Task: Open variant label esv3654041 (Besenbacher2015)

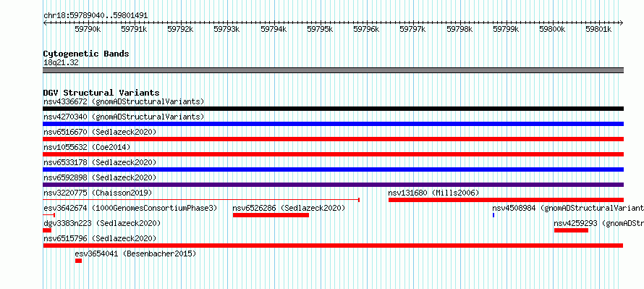Action: click(135, 254)
